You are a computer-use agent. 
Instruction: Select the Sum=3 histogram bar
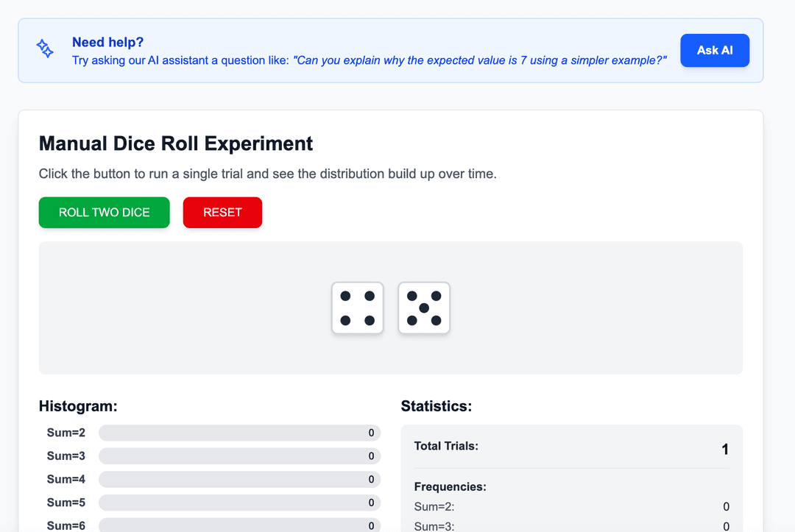(239, 456)
